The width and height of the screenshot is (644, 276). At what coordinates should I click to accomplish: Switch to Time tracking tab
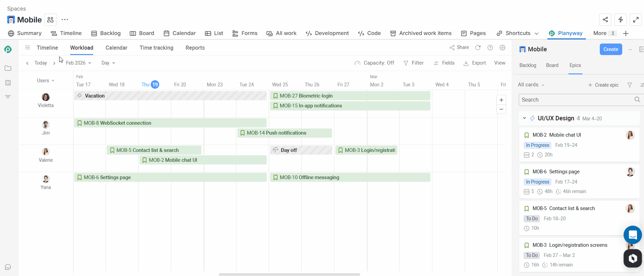coord(156,48)
